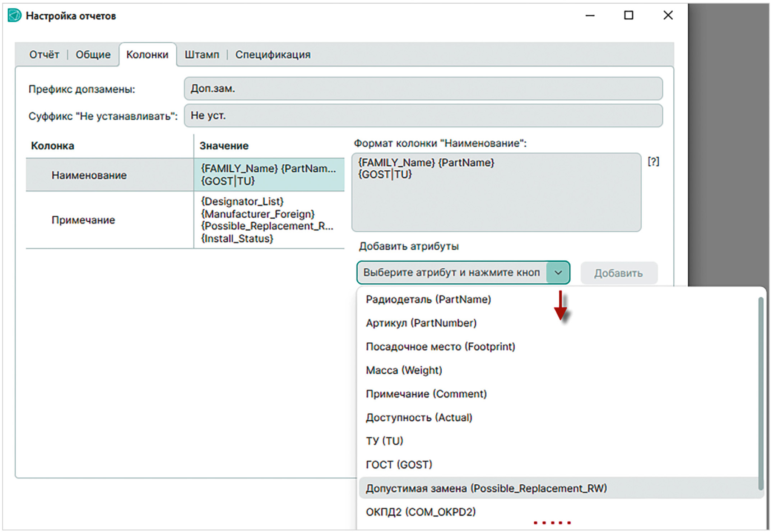
Task: Select Радиодеталь (PartName) from list
Action: [428, 299]
